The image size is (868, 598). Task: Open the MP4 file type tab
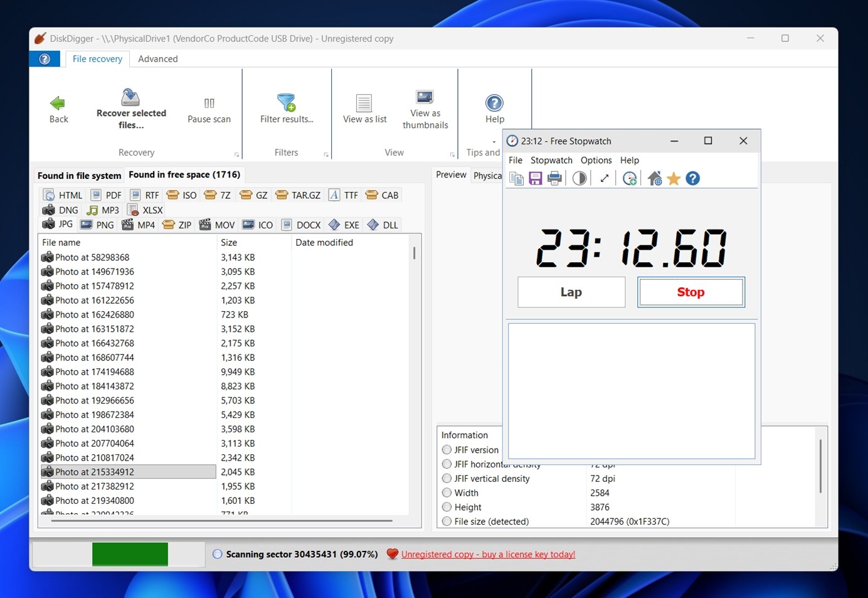139,225
